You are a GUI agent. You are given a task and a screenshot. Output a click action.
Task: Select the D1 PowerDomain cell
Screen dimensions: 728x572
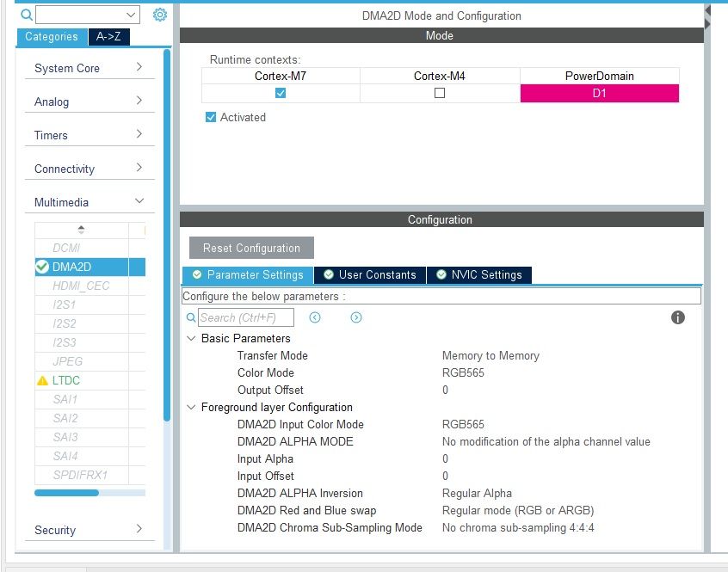pyautogui.click(x=600, y=93)
